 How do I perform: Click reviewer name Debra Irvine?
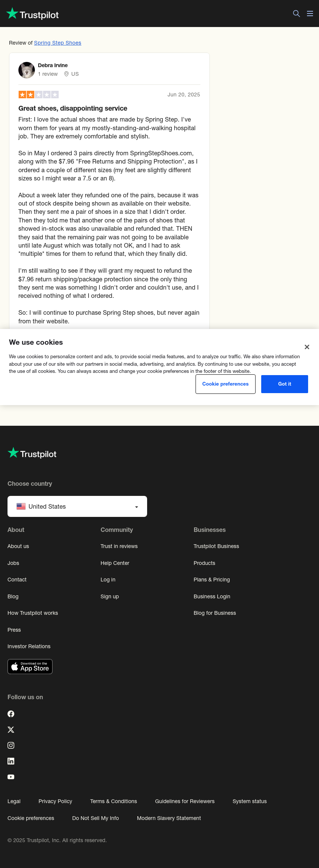53,65
